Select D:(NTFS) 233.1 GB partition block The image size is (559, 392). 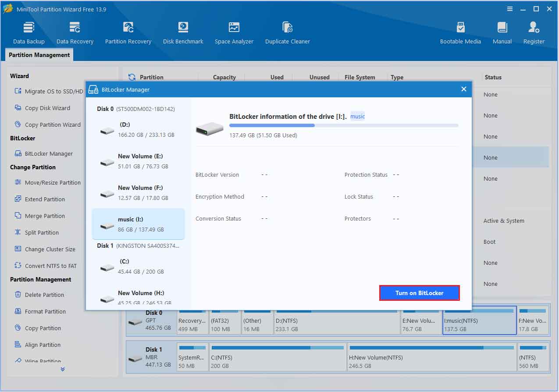[337, 321]
